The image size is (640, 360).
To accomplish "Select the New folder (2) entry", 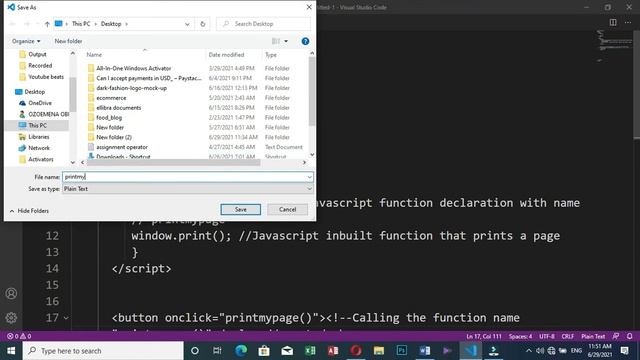I will [114, 137].
